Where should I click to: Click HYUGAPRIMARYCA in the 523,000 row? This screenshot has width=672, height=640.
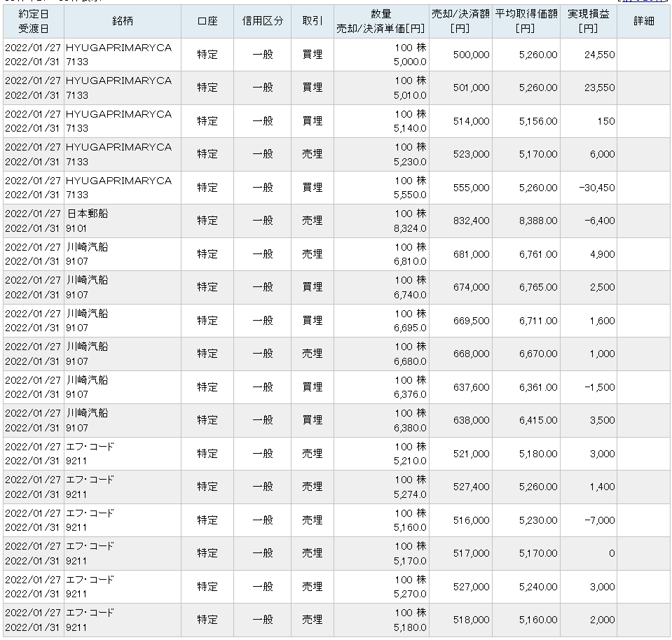pos(118,147)
